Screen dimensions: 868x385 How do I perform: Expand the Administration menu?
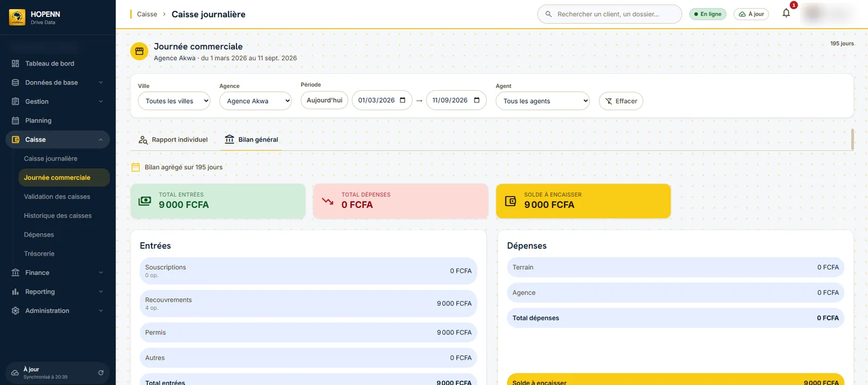point(101,311)
